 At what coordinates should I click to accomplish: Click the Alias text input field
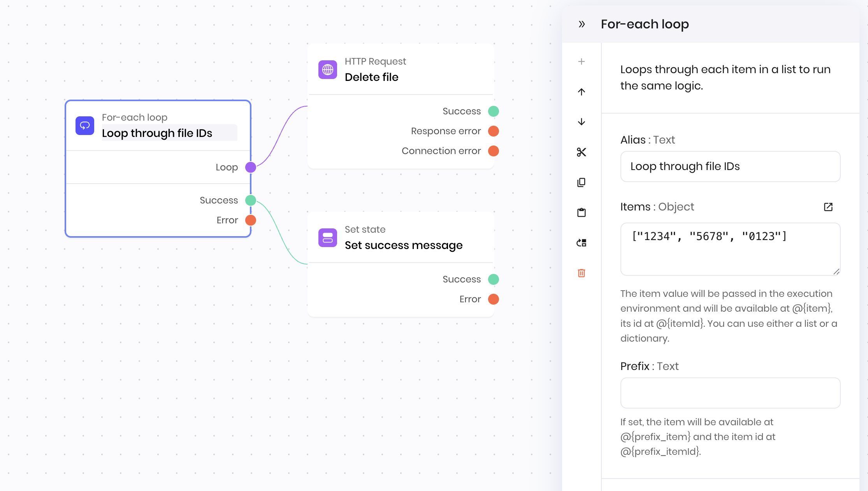[730, 167]
